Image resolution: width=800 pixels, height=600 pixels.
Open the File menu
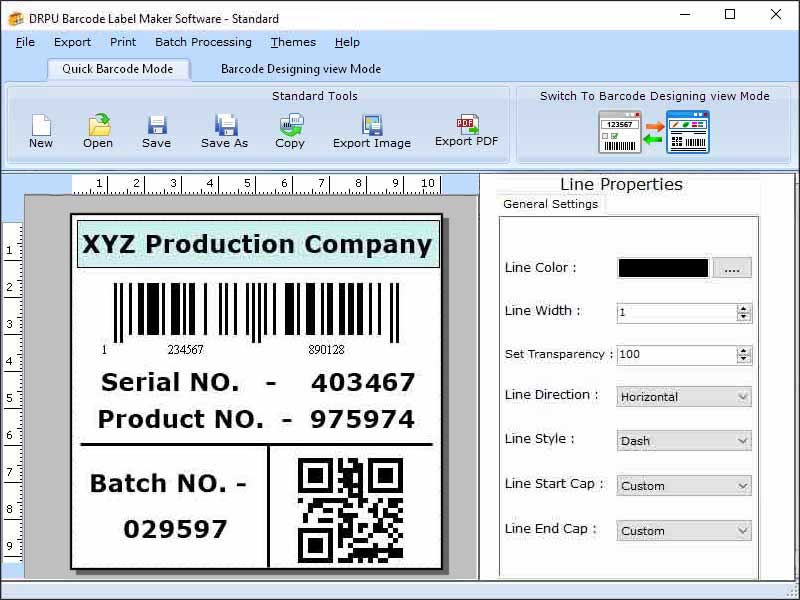[x=26, y=42]
